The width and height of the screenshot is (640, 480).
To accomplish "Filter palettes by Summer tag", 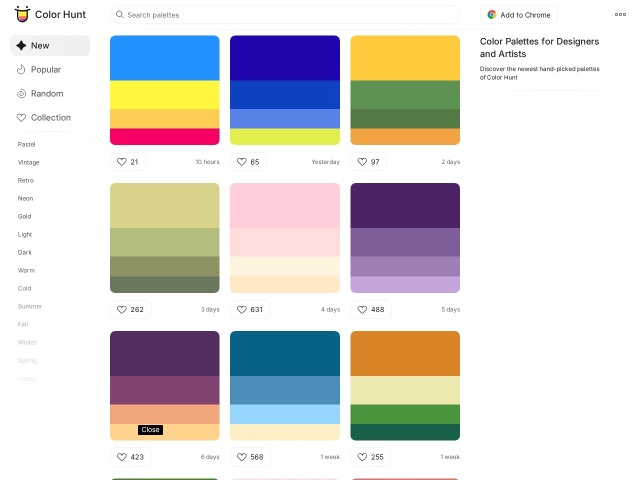I will pos(30,306).
